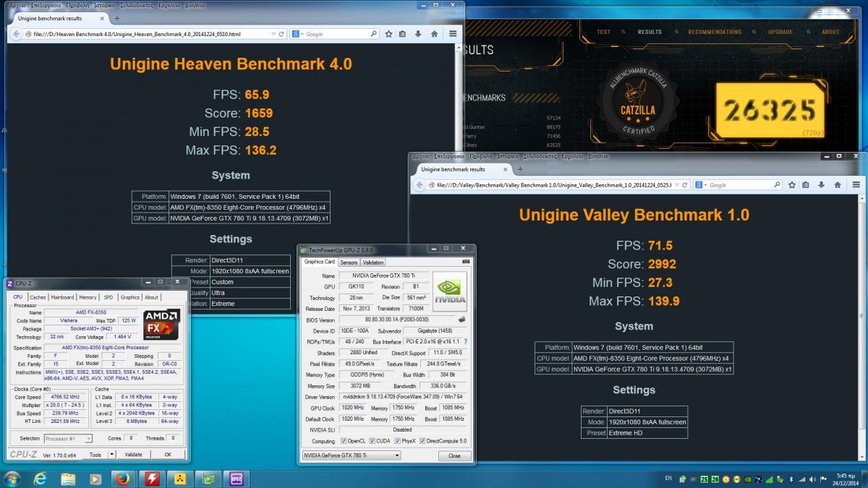
Task: Toggle OpenCL checkbox in GPU-Z
Action: 344,441
